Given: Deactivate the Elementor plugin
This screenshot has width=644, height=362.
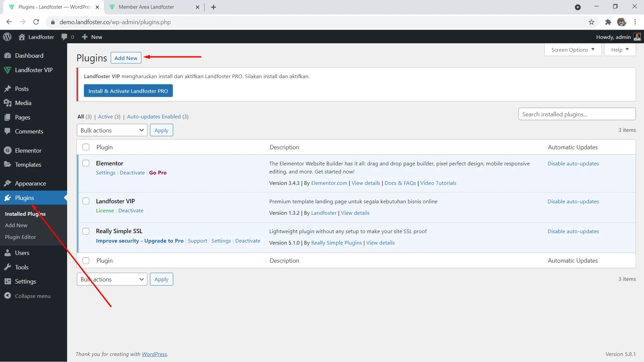Looking at the screenshot, I should tap(132, 173).
